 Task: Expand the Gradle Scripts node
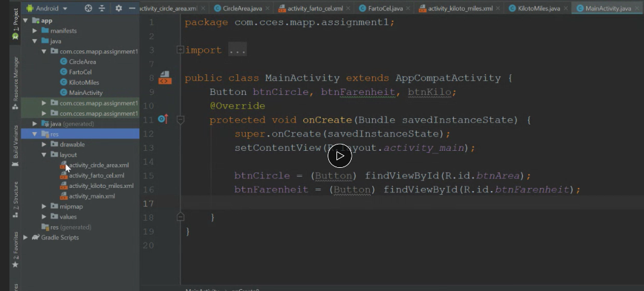(25, 237)
